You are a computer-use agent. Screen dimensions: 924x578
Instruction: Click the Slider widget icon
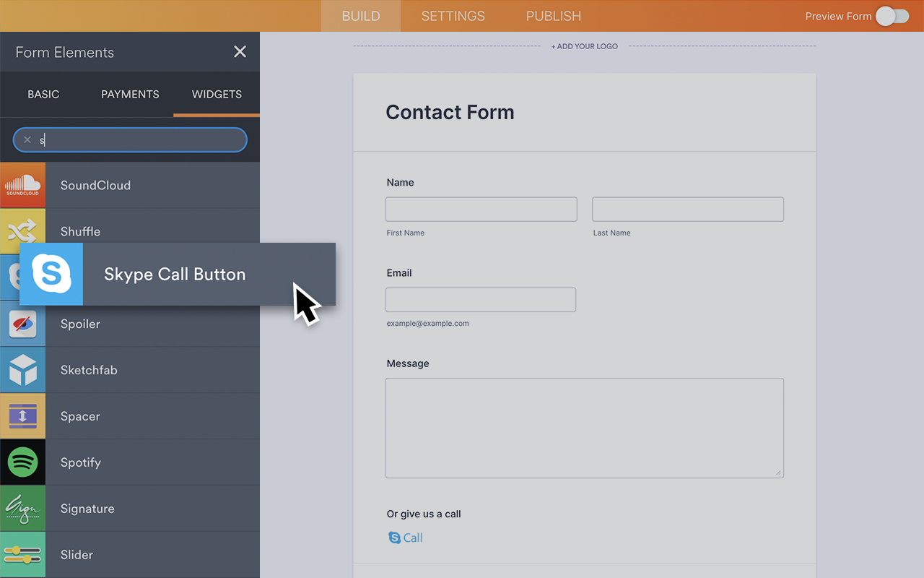[x=22, y=555]
